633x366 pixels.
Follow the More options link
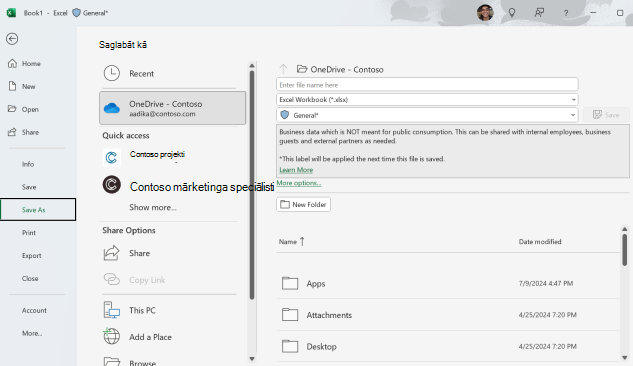click(x=299, y=183)
